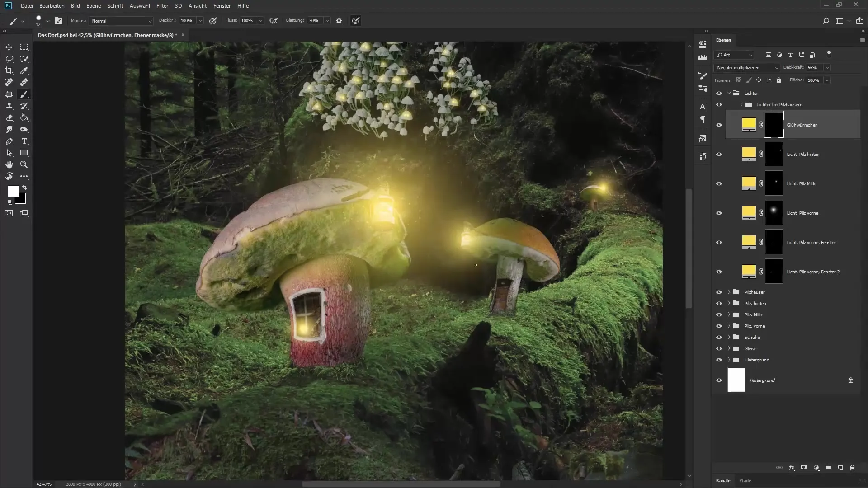This screenshot has height=488, width=868.
Task: Open the blend mode Negativ multiplizieren dropdown
Action: 747,68
